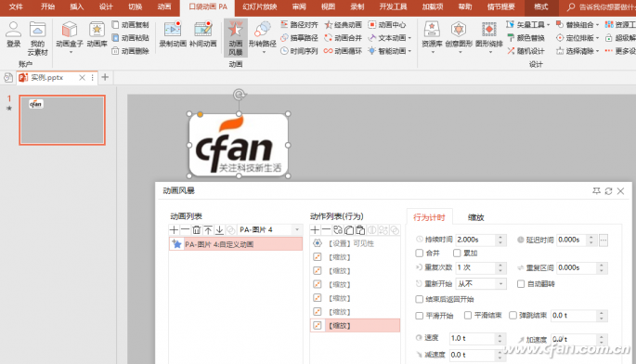Expand the 矢量工具 dropdown
Image resolution: width=636 pixels, height=364 pixels.
[x=548, y=25]
